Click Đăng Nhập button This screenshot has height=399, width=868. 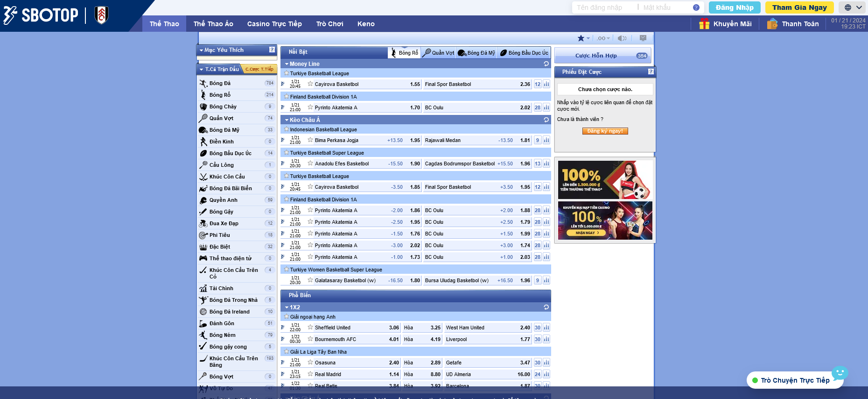pos(735,7)
